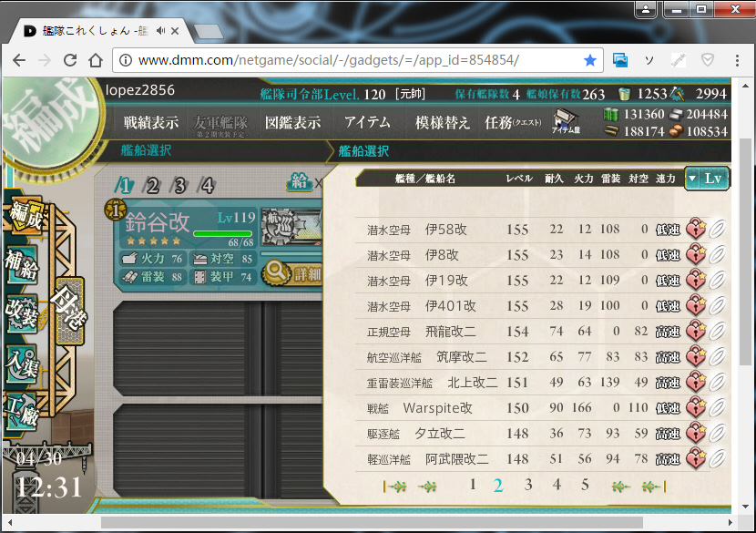The width and height of the screenshot is (756, 533).
Task: Open 模様替え furniture menu
Action: [443, 122]
